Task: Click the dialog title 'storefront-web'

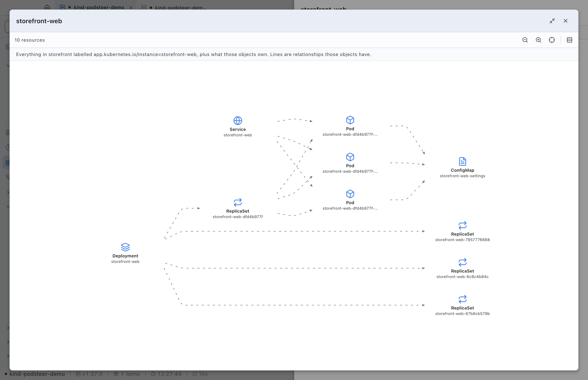Action: coord(39,21)
